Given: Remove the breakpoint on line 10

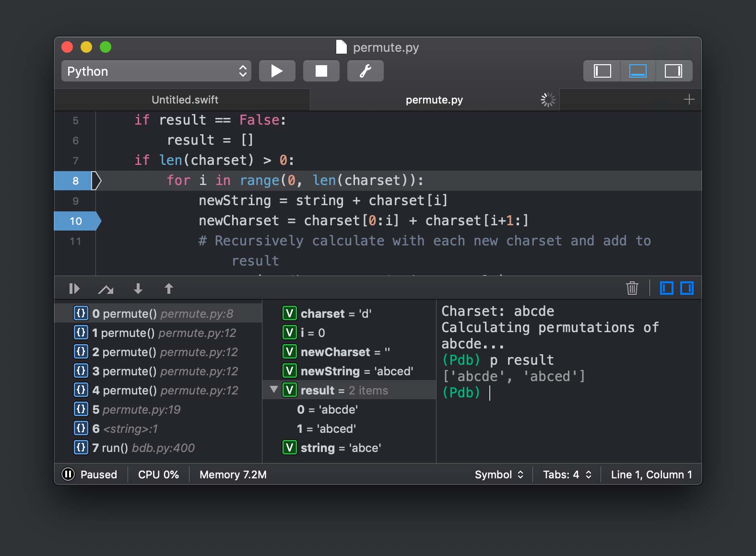Looking at the screenshot, I should pos(76,221).
